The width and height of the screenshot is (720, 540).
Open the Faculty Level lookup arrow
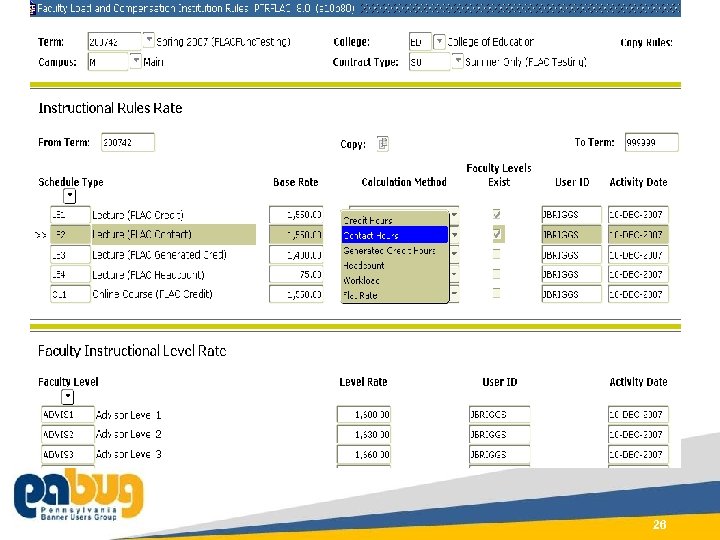(68, 397)
